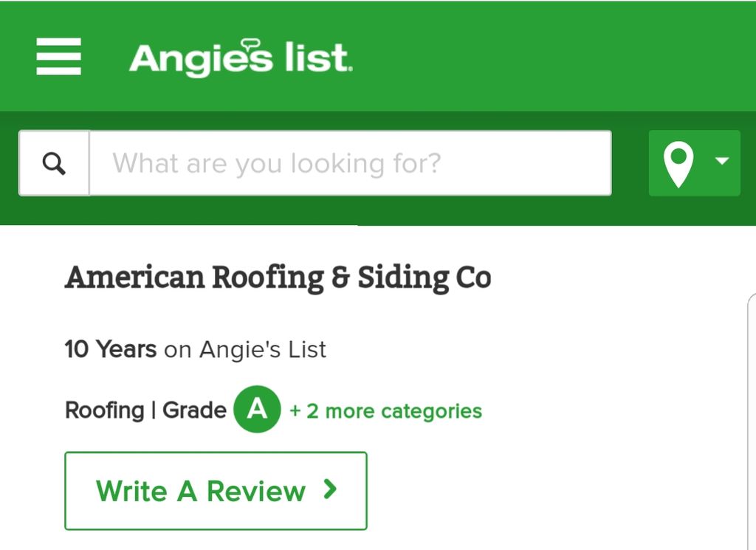Click the chevron arrow inside Write A Review
The image size is (756, 550).
click(330, 489)
